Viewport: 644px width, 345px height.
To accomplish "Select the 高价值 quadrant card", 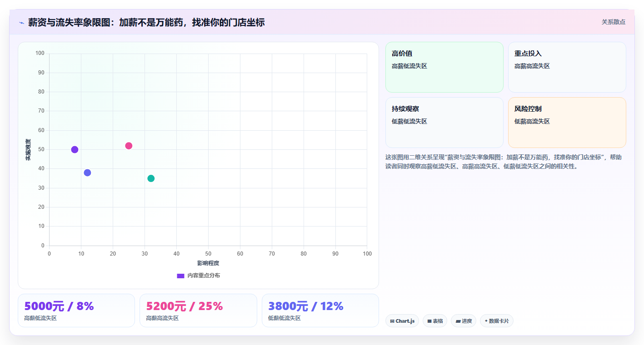I will click(x=444, y=67).
